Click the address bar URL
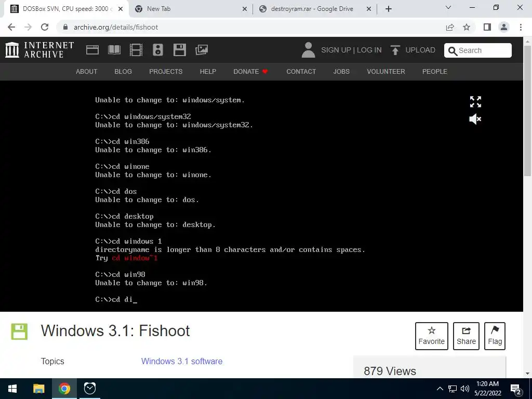Screen dimensions: 532x399 [x=116, y=27]
